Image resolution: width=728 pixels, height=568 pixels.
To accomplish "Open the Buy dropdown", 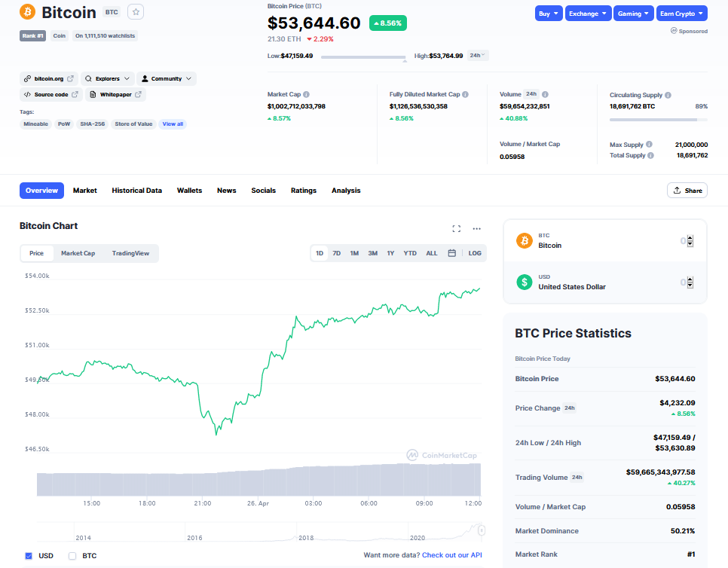I will pos(549,14).
